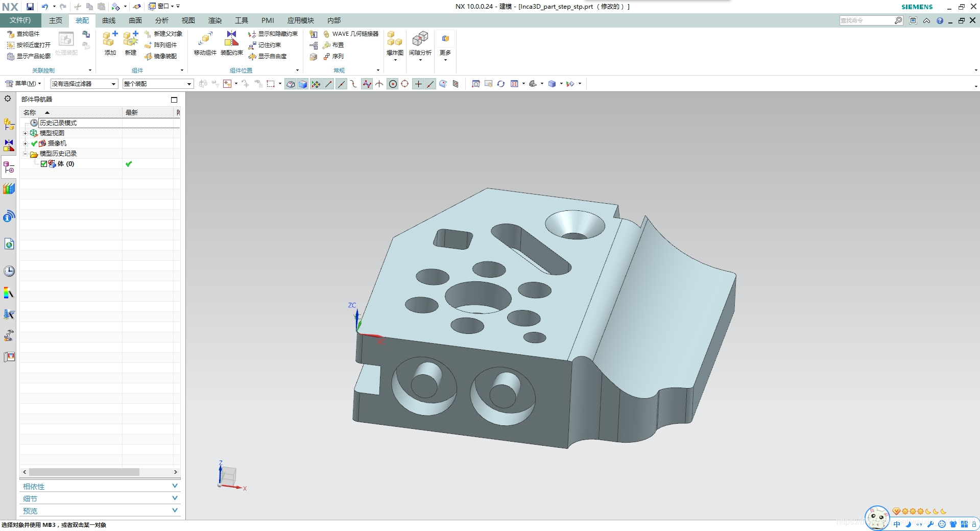Expand the 模型视图 tree node
This screenshot has height=531, width=980.
pos(25,133)
